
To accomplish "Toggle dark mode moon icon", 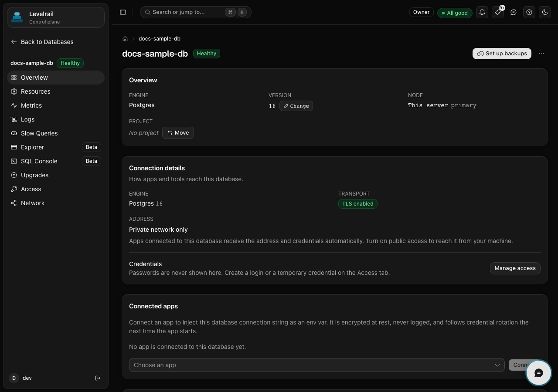I will [x=545, y=12].
